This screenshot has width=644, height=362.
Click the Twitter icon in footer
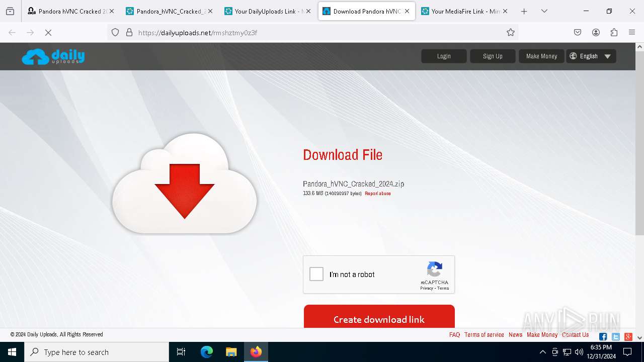coord(615,337)
